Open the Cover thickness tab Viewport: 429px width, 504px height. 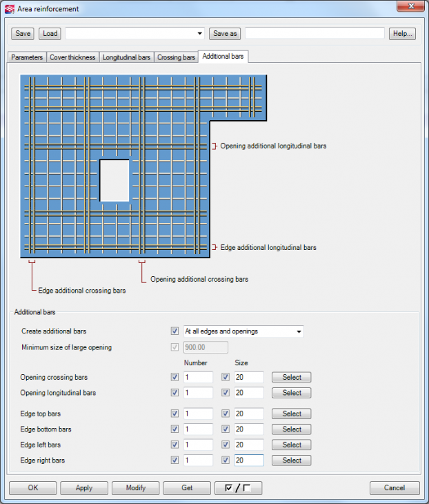coord(72,57)
